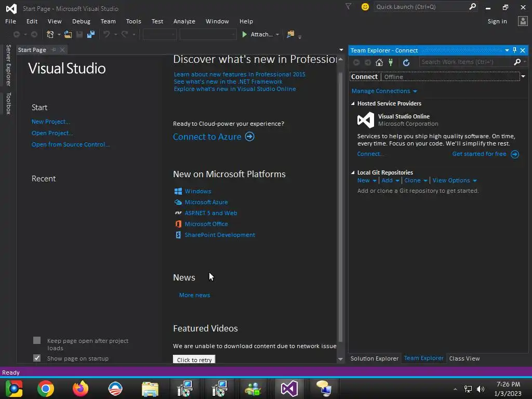Screen dimensions: 532x399
Task: Click the green Start arrow beside Attach
Action: pos(244,34)
